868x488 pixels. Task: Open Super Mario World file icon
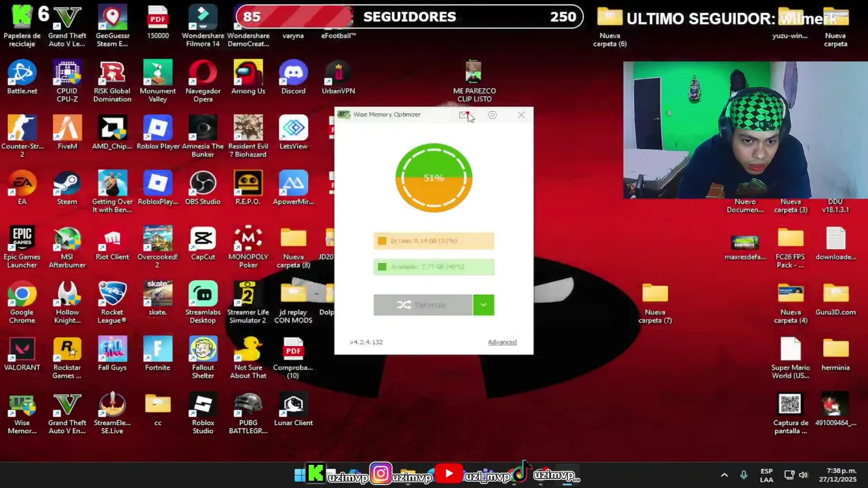791,359
